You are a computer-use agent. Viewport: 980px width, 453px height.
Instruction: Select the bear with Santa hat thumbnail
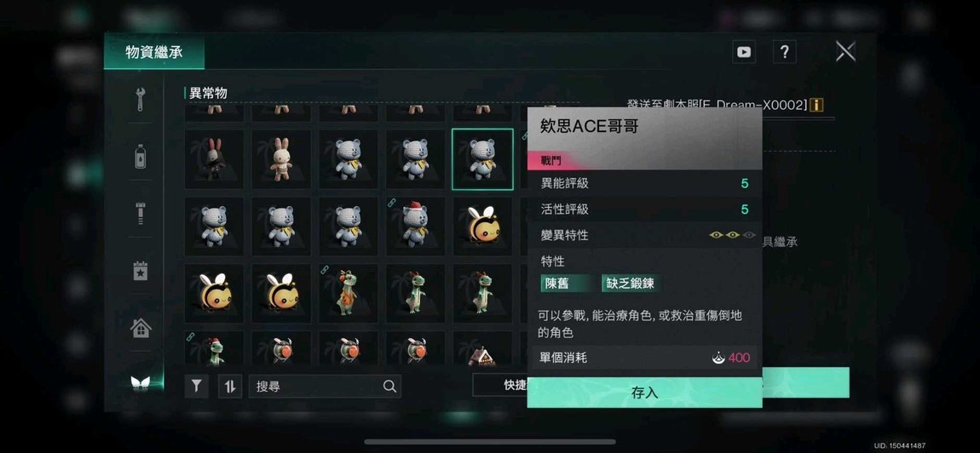click(415, 226)
